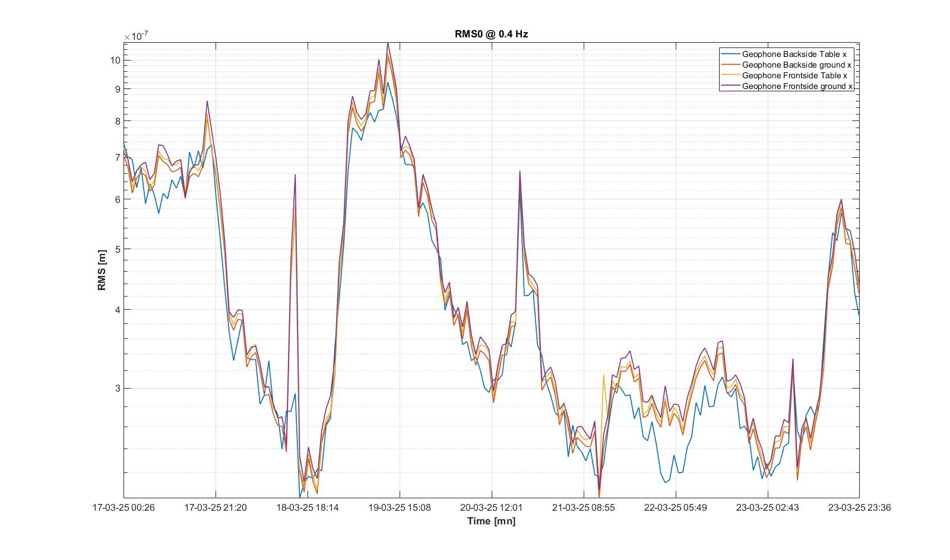
Task: Click y-axis tick label '4'
Action: [x=118, y=310]
